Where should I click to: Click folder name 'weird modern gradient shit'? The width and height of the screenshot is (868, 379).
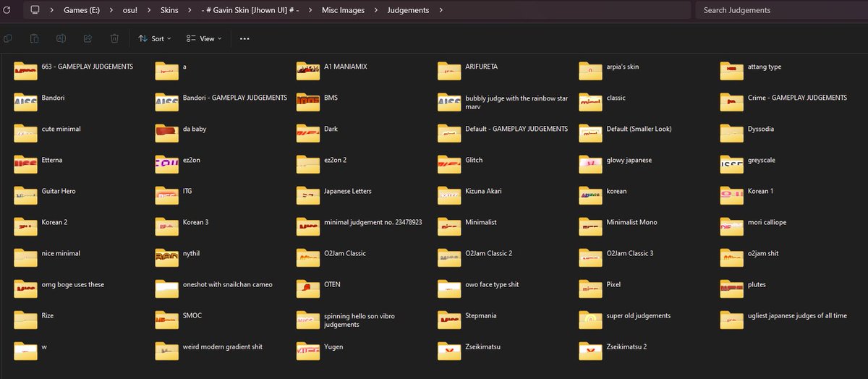(223, 347)
